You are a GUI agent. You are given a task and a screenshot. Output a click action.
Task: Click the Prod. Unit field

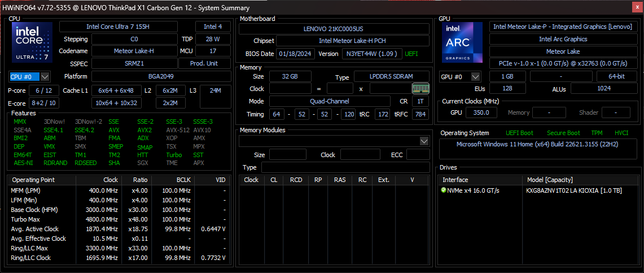click(204, 63)
